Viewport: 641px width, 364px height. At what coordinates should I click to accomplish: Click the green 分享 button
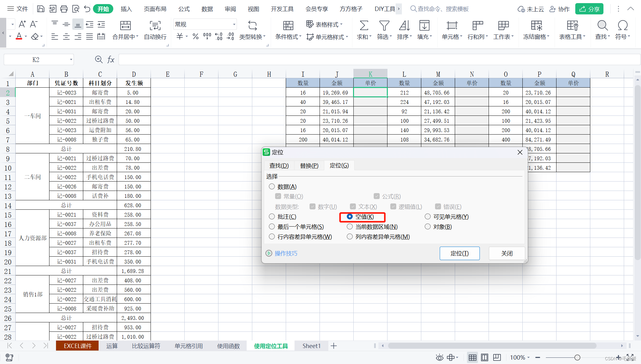589,9
